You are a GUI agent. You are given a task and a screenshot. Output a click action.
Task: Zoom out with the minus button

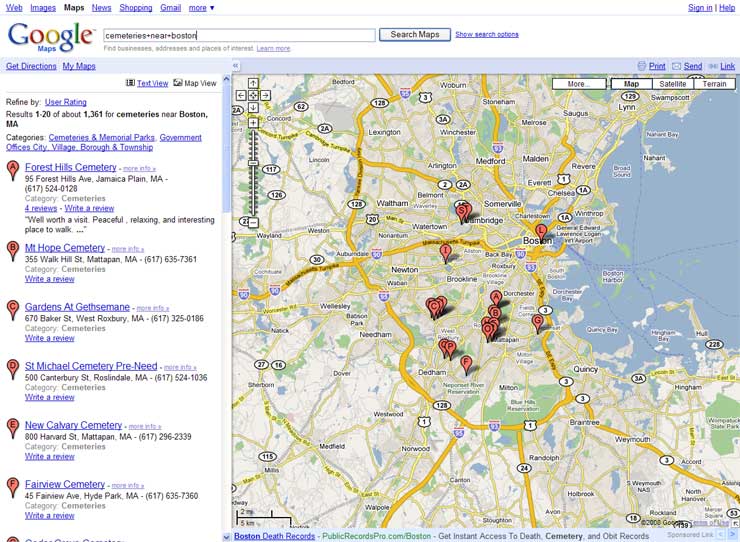(253, 222)
